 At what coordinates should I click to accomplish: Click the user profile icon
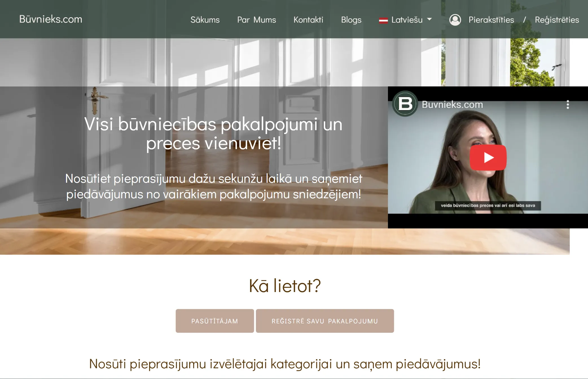pyautogui.click(x=455, y=20)
